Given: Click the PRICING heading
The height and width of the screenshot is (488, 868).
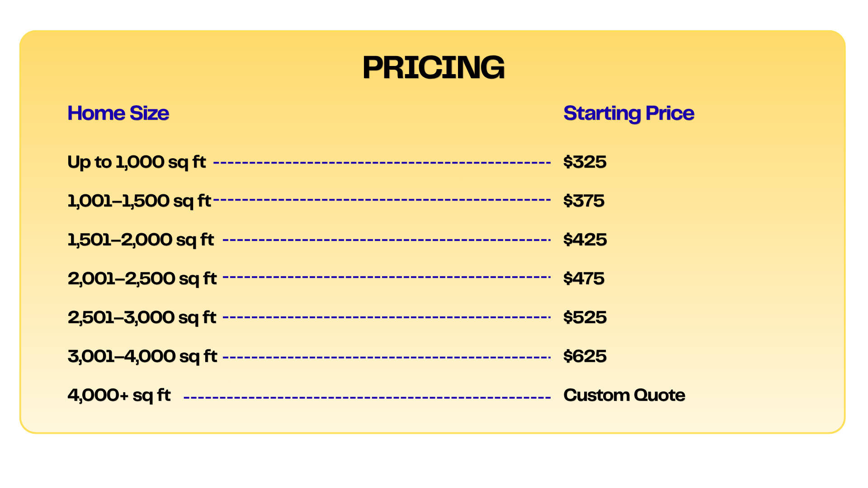Looking at the screenshot, I should click(x=433, y=68).
